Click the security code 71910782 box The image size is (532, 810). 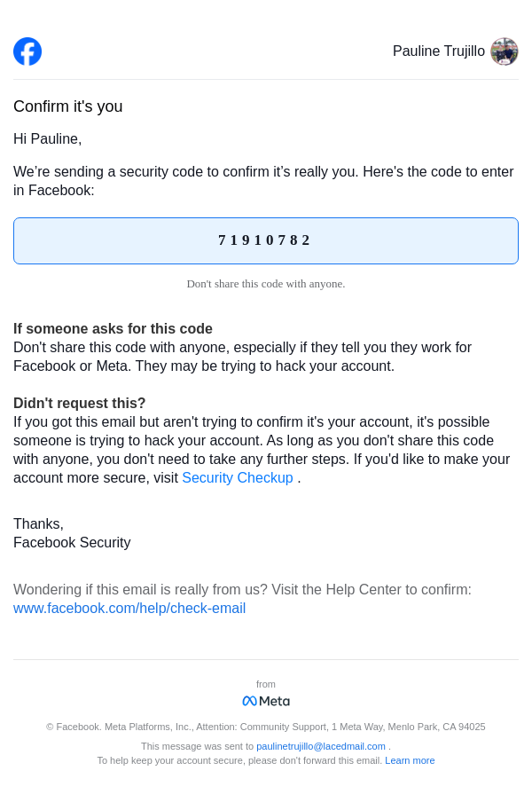266,240
